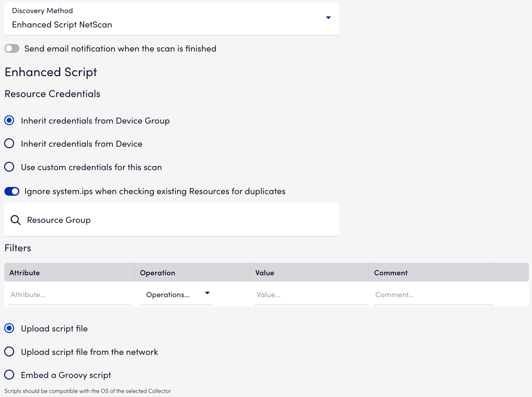Click the Attribute column header
The width and height of the screenshot is (532, 397).
25,272
